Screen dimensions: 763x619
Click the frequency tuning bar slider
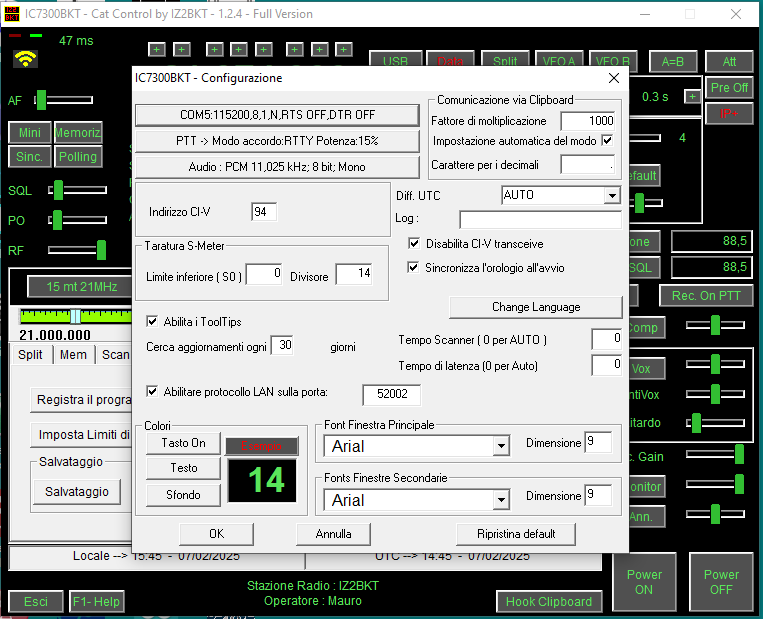(75, 316)
